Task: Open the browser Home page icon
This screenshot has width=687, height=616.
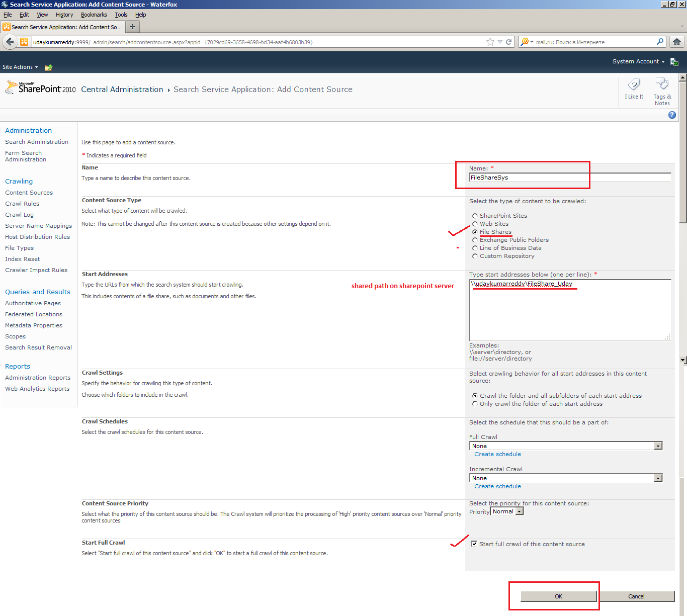Action: pos(677,42)
